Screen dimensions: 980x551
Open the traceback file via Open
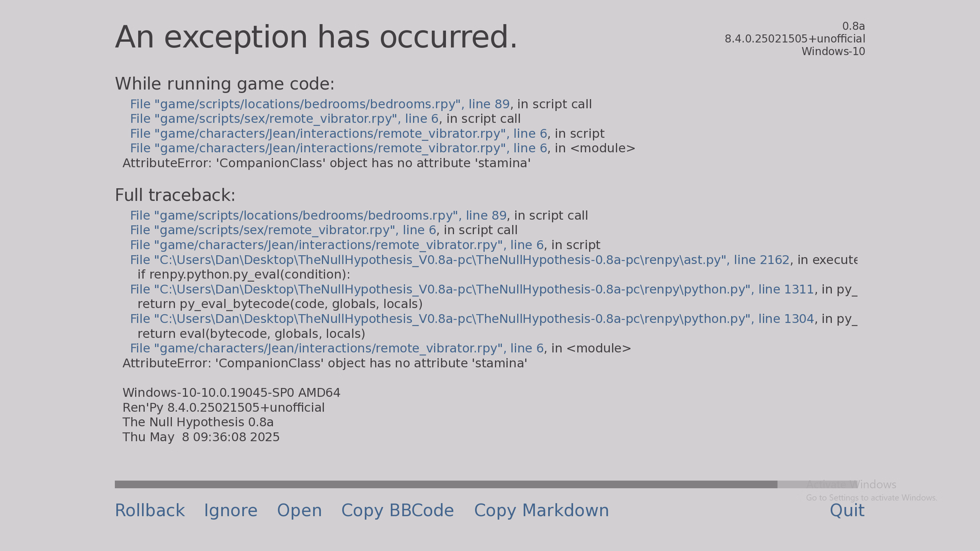[x=299, y=510]
